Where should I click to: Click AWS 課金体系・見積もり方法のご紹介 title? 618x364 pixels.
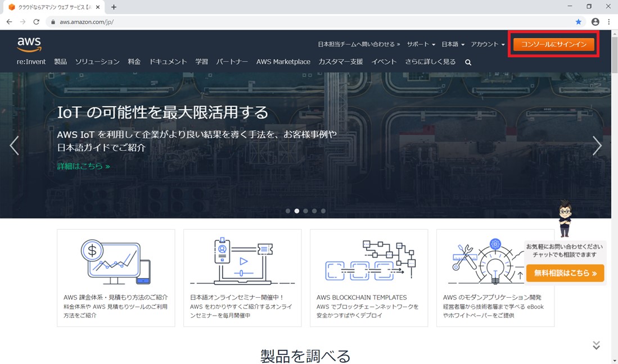point(115,297)
